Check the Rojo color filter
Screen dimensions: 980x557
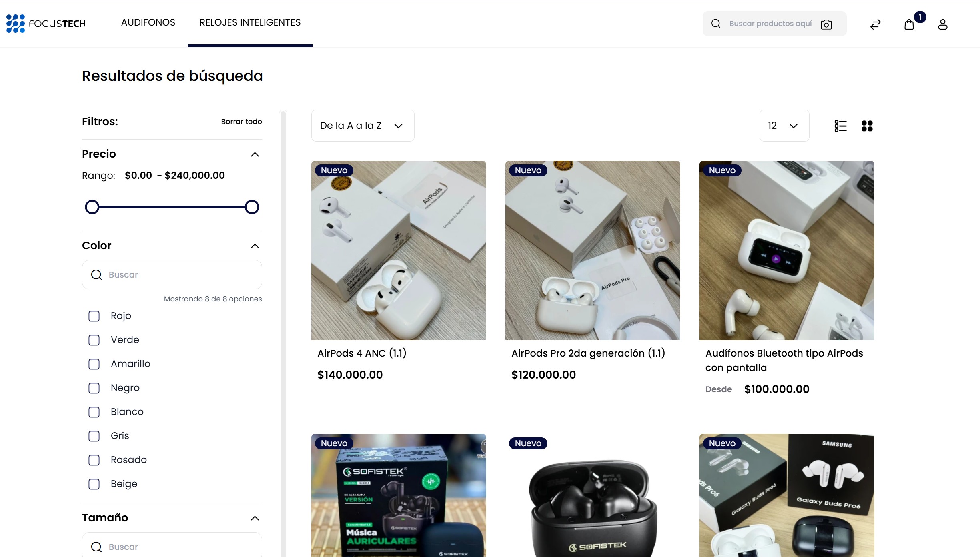coord(94,316)
